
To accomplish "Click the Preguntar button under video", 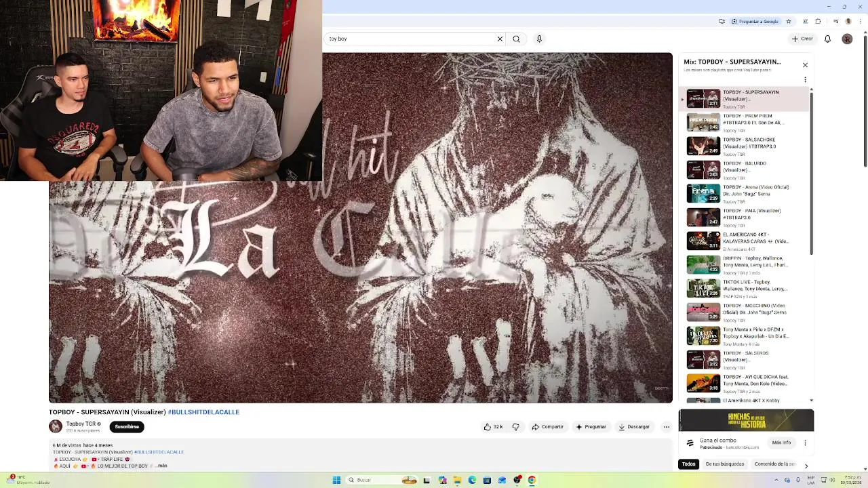I will (591, 427).
